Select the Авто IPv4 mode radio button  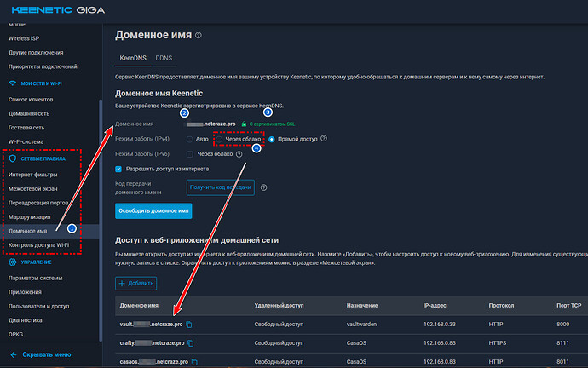189,139
